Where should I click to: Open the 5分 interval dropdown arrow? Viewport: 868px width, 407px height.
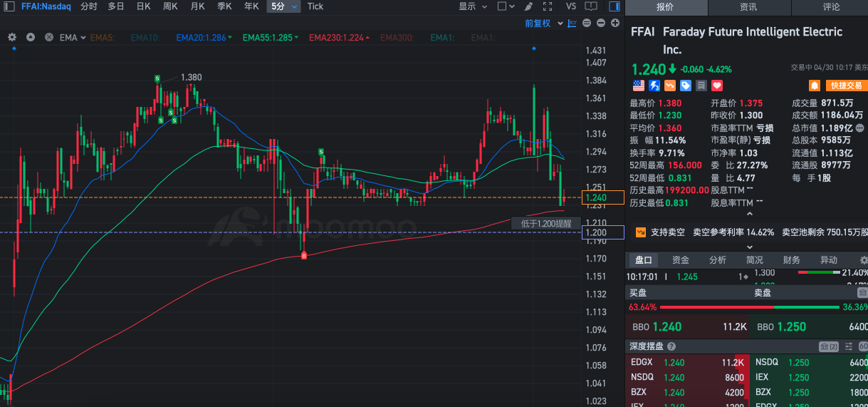coord(295,6)
